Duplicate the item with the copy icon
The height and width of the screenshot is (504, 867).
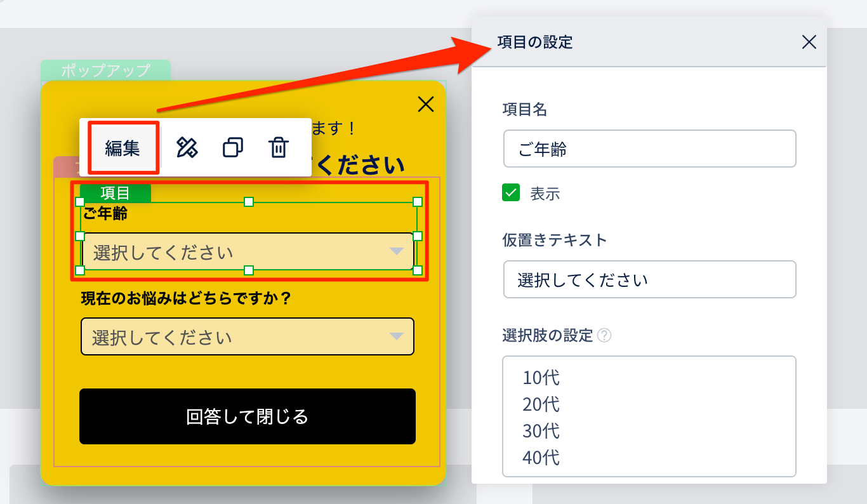coord(233,148)
